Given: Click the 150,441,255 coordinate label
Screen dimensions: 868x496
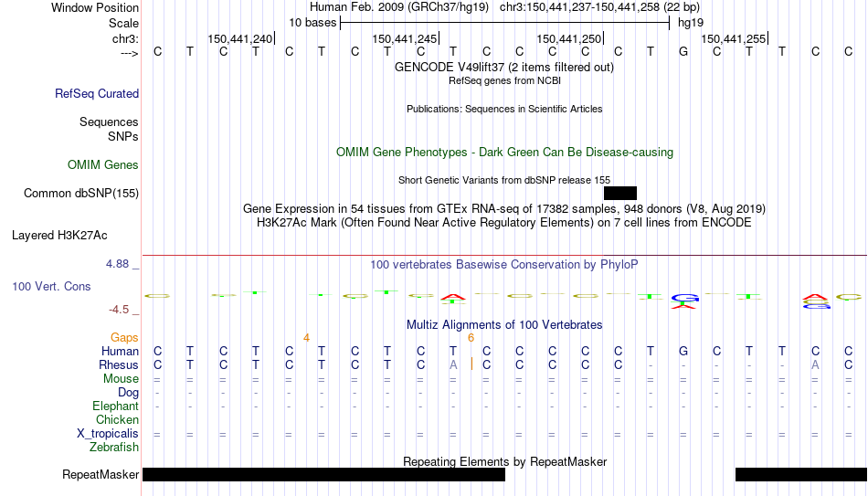Looking at the screenshot, I should click(733, 38).
